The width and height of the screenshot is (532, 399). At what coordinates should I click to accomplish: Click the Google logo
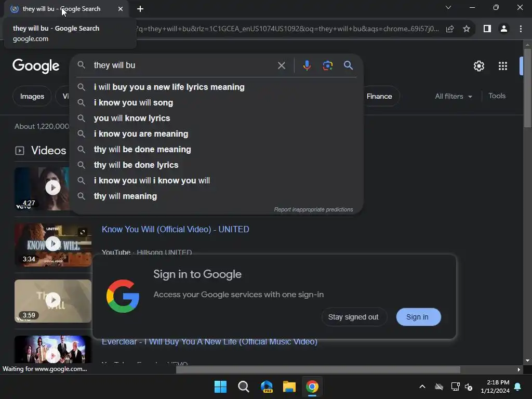tap(36, 66)
